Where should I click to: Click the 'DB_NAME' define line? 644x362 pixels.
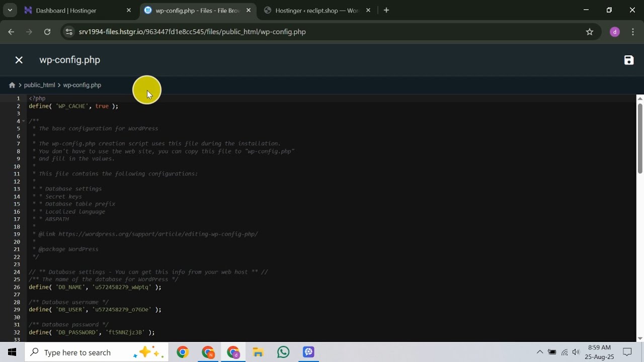[95, 287]
